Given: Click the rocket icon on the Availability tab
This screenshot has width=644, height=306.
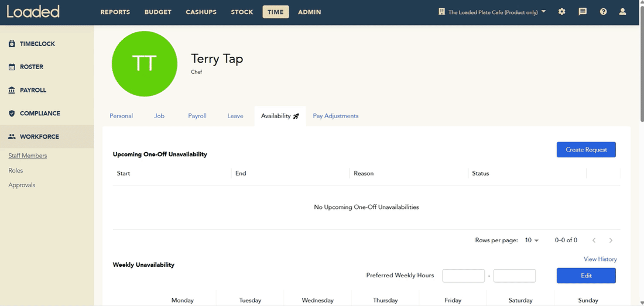Looking at the screenshot, I should 296,116.
